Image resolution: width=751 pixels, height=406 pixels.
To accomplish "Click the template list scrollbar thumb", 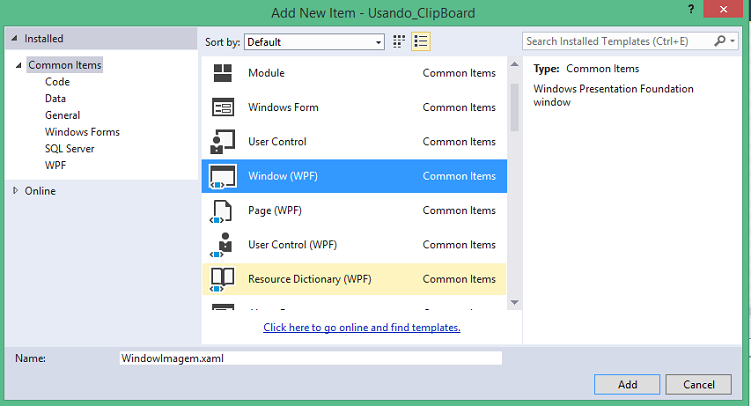I will pos(514,107).
